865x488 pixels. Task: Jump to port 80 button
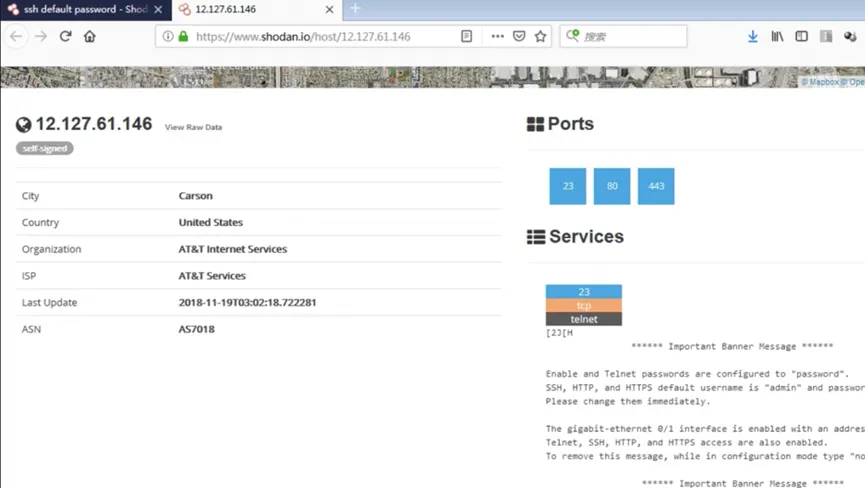pyautogui.click(x=612, y=186)
